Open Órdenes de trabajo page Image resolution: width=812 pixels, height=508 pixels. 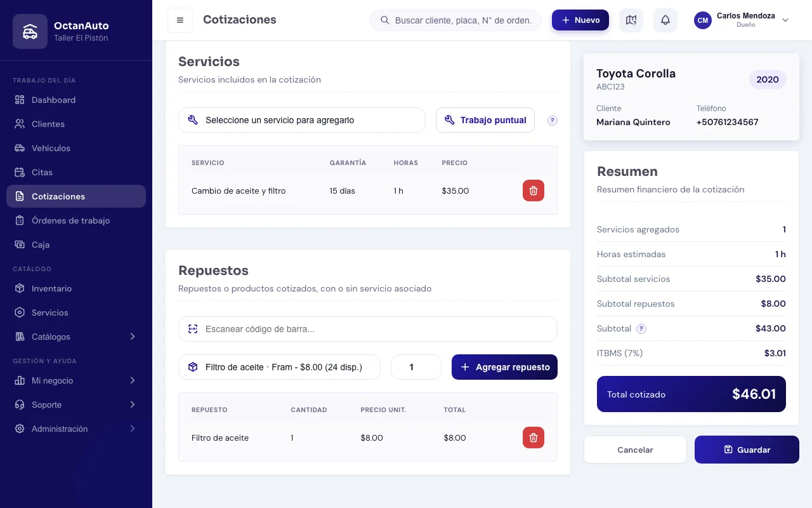[76, 220]
